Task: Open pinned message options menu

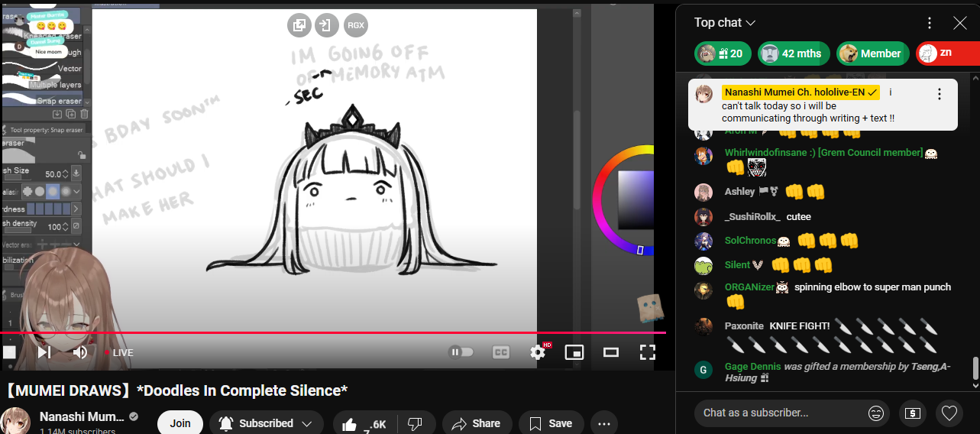Action: click(x=940, y=94)
